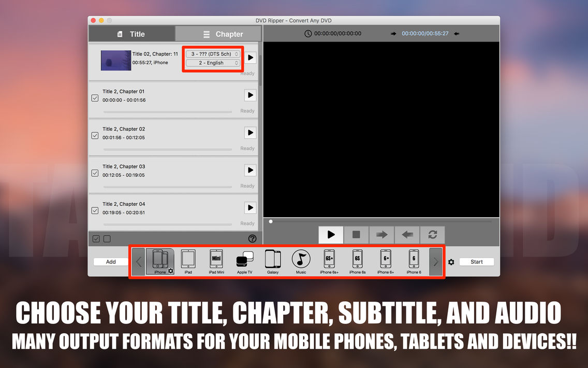Image resolution: width=588 pixels, height=368 pixels.
Task: Open the subtitle dropdown showing English
Action: coord(213,63)
